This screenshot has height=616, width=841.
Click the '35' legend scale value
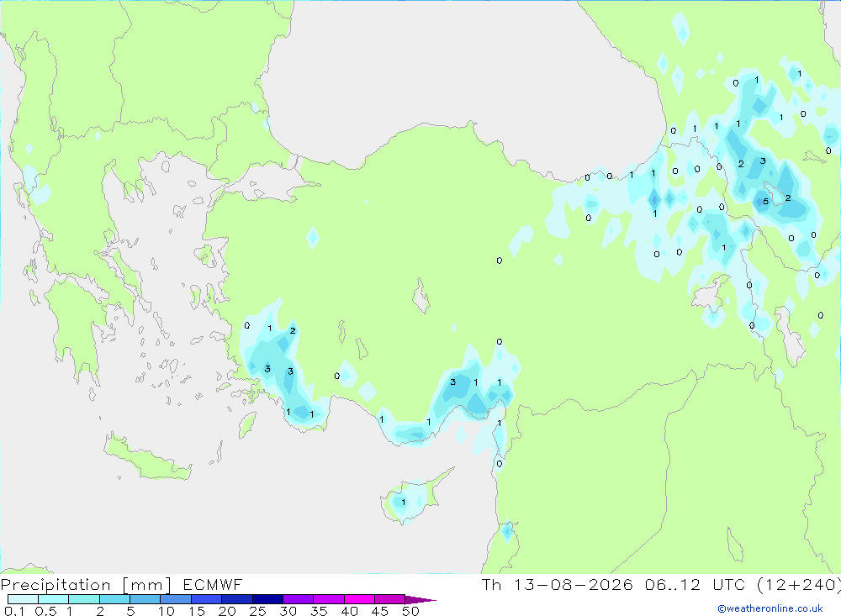coord(319,611)
